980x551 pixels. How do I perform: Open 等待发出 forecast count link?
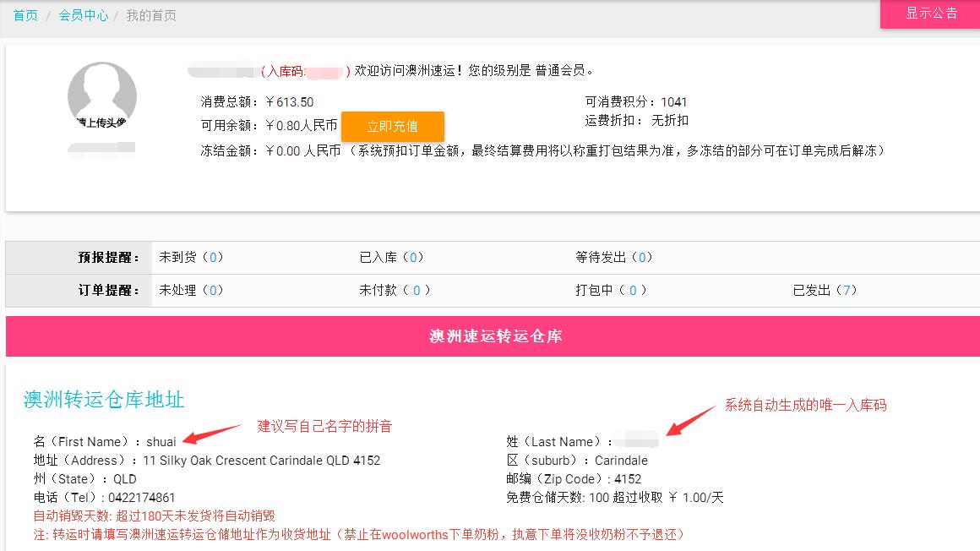641,257
